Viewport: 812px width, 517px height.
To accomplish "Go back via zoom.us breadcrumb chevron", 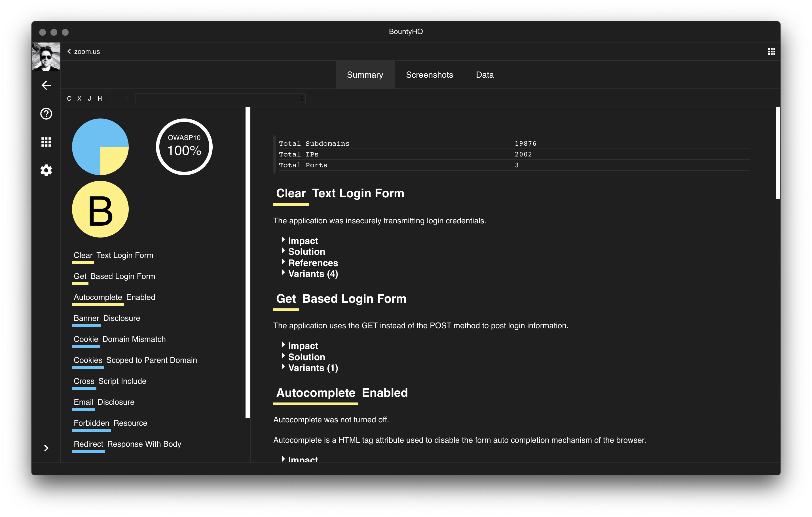I will (69, 51).
